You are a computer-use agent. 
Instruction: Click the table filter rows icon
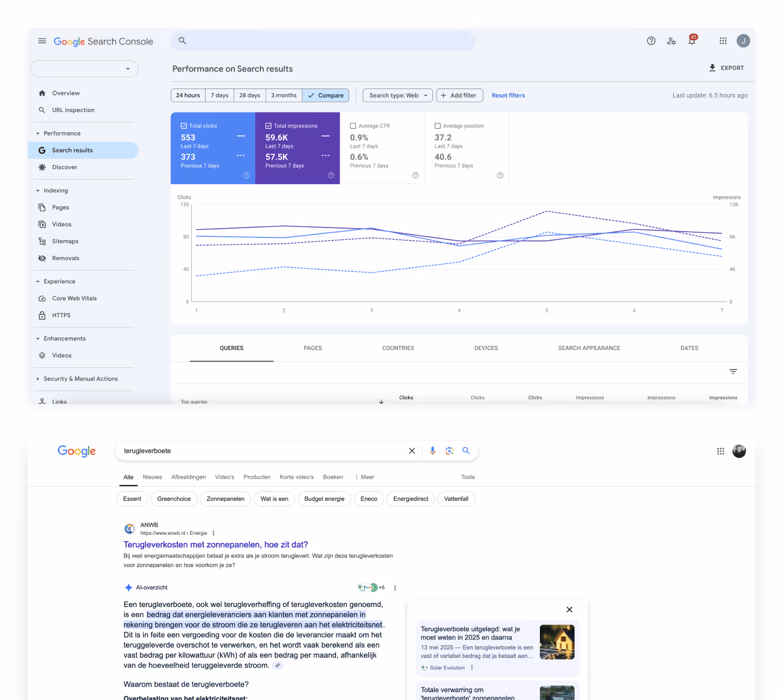[x=733, y=371]
